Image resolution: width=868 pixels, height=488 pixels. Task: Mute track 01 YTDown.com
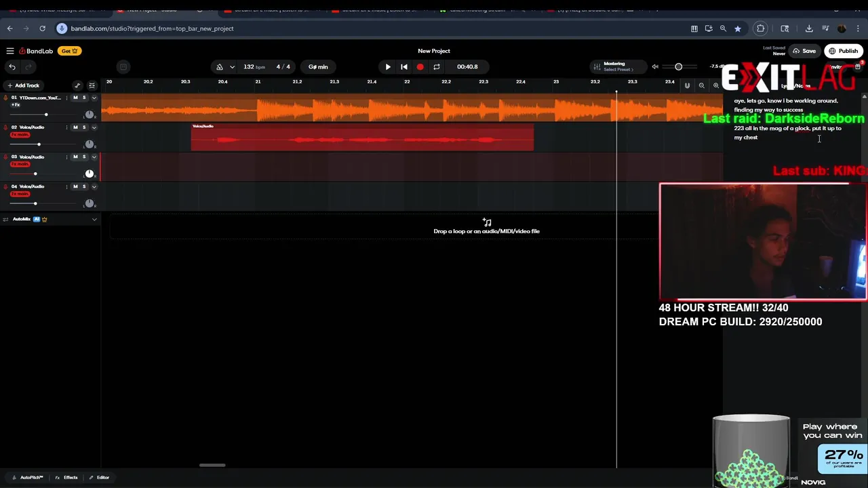click(75, 98)
